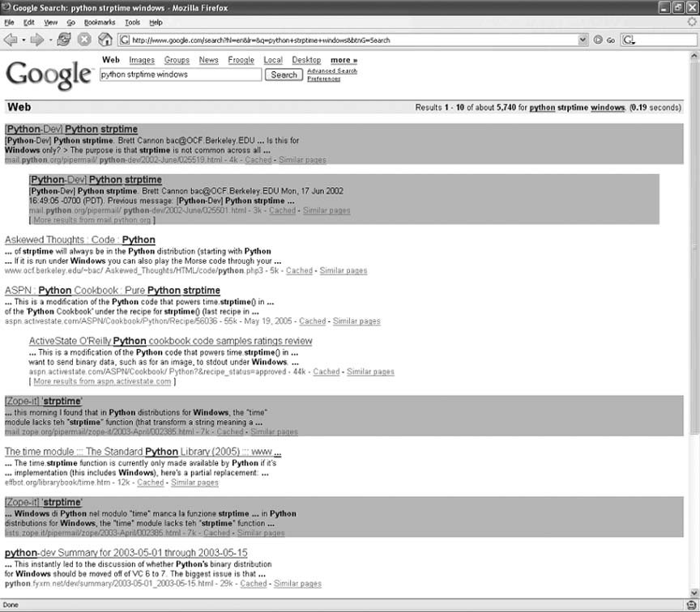Open the Tools menu
This screenshot has width=700, height=612.
132,23
